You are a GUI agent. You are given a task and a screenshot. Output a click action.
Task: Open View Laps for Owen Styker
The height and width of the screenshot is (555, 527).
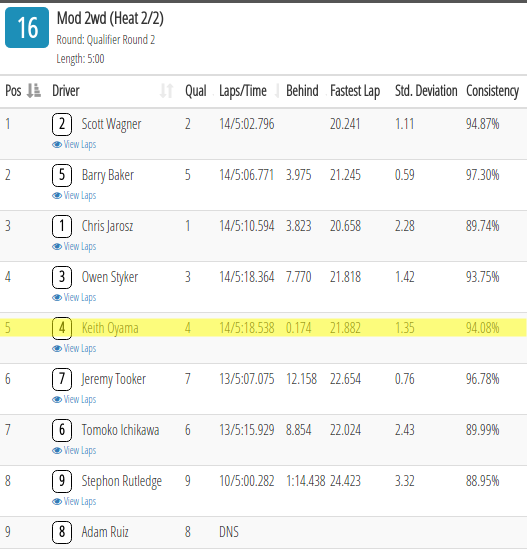tap(74, 297)
